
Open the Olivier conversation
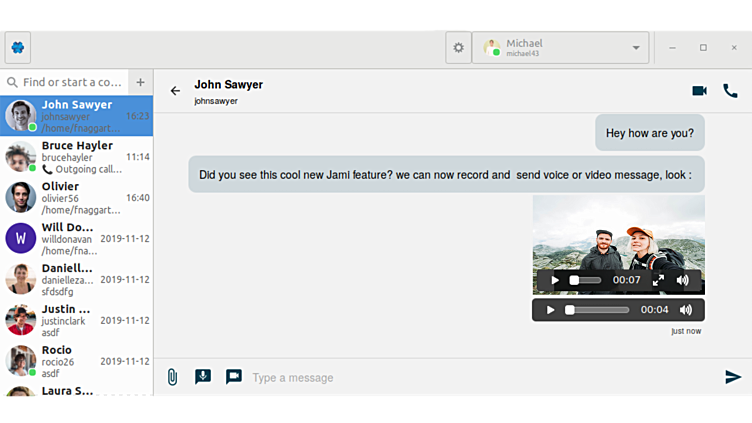77,198
